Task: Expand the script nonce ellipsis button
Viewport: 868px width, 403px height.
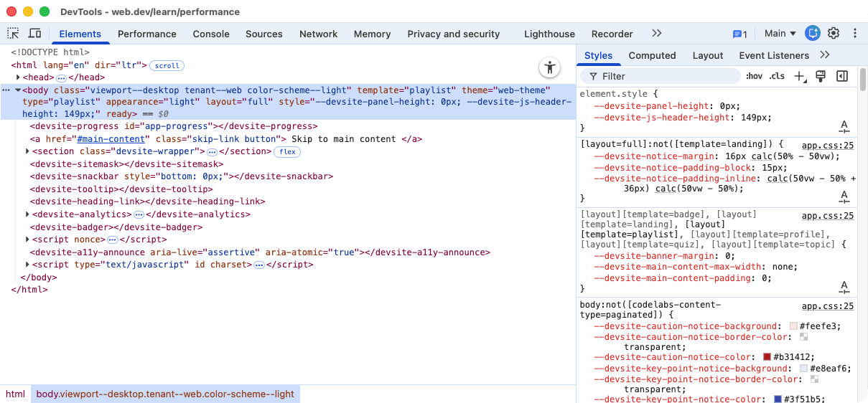Action: tap(112, 240)
